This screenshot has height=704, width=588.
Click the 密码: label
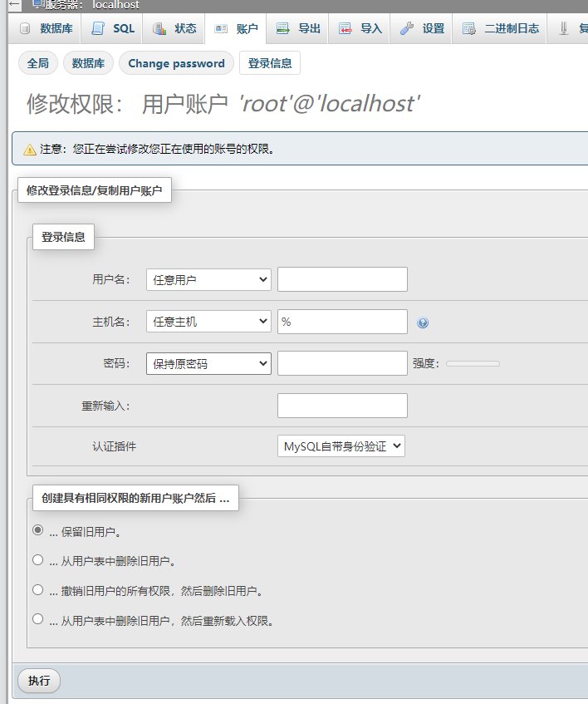[116, 363]
